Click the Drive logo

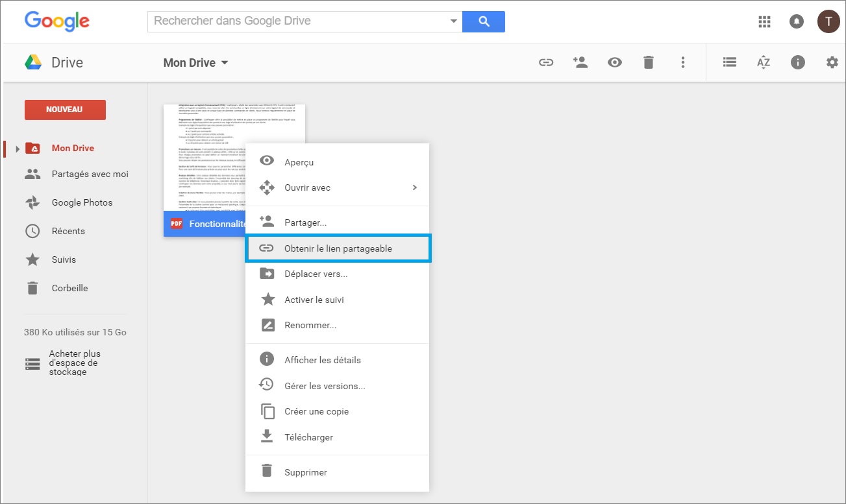click(x=33, y=62)
